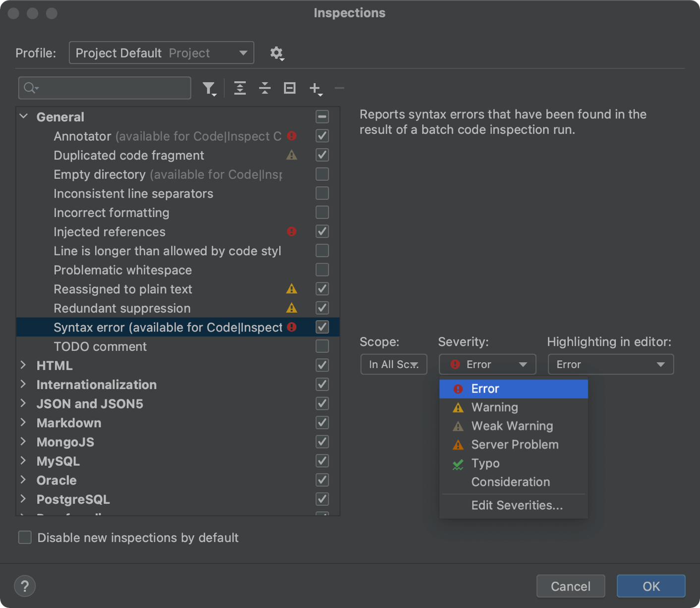Open the Profile selection dropdown
The width and height of the screenshot is (700, 608).
point(161,53)
